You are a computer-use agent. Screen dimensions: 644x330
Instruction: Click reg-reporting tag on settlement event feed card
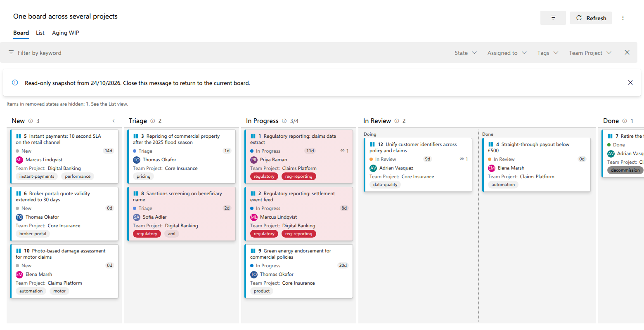[299, 233]
